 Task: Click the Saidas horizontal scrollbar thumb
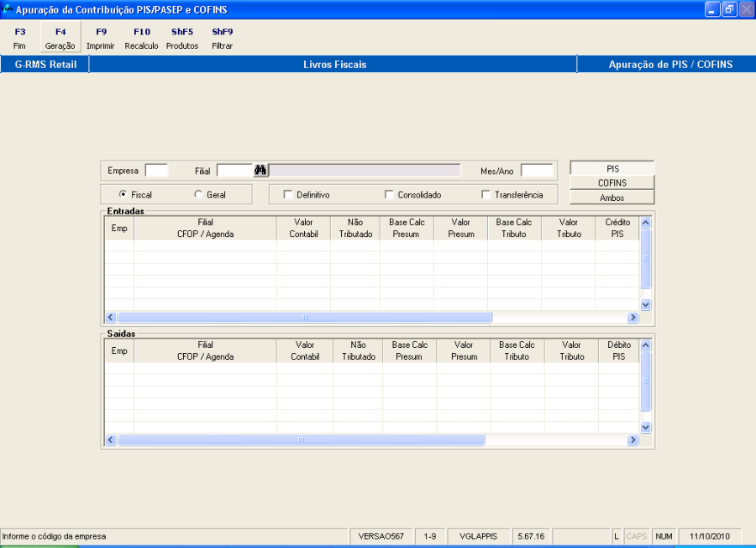(302, 440)
